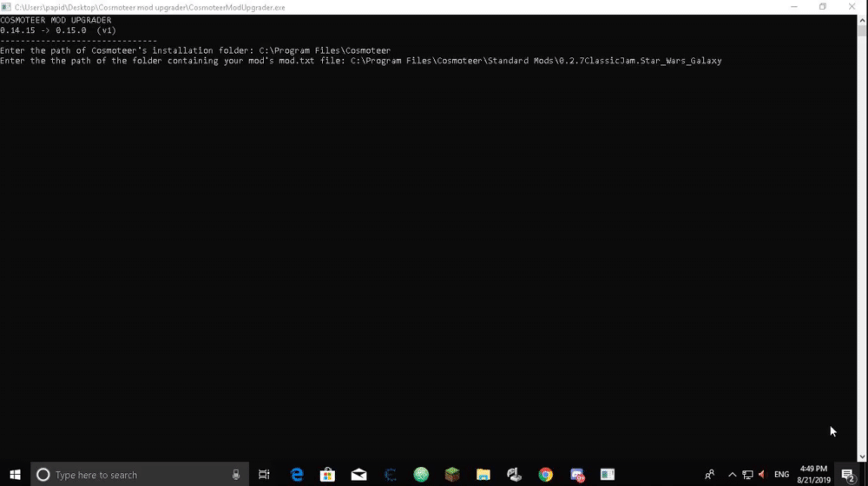Viewport: 868px width, 486px height.
Task: Click the '0.2.7ClassicJam.Star_Wars_Galaxy' mod path text
Action: (640, 61)
